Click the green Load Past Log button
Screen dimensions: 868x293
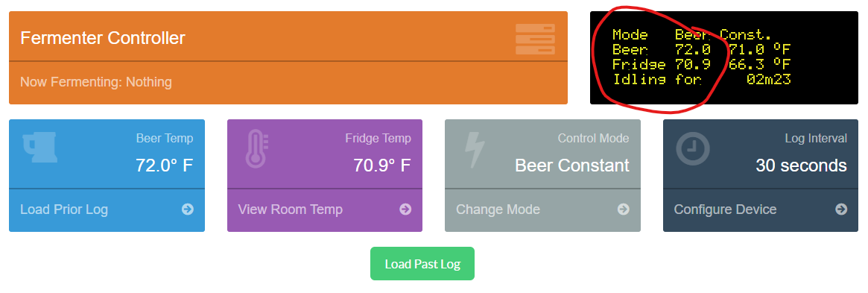(422, 264)
